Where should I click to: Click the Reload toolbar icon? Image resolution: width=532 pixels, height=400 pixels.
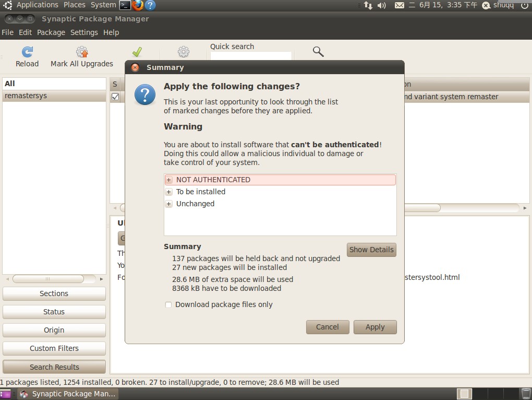point(27,52)
